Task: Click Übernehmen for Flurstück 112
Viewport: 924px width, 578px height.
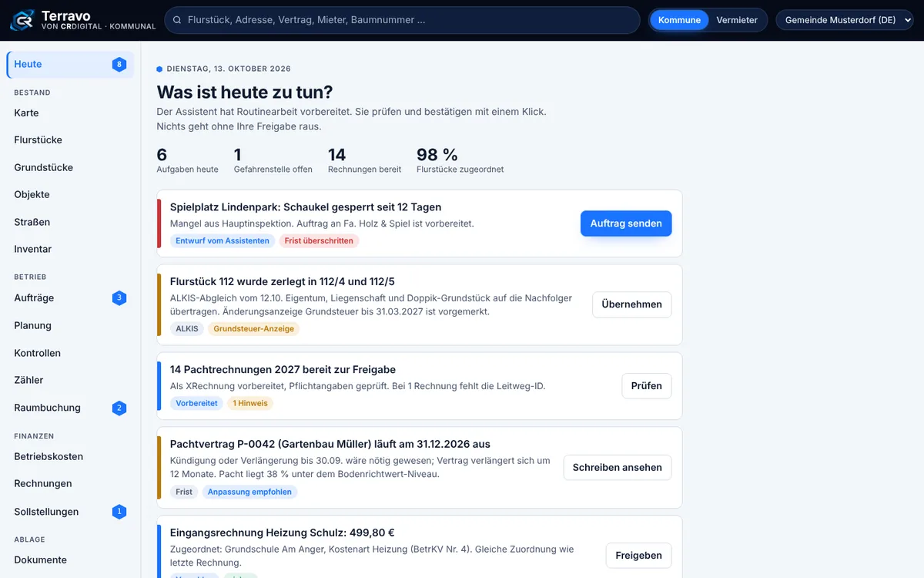Action: (x=631, y=304)
